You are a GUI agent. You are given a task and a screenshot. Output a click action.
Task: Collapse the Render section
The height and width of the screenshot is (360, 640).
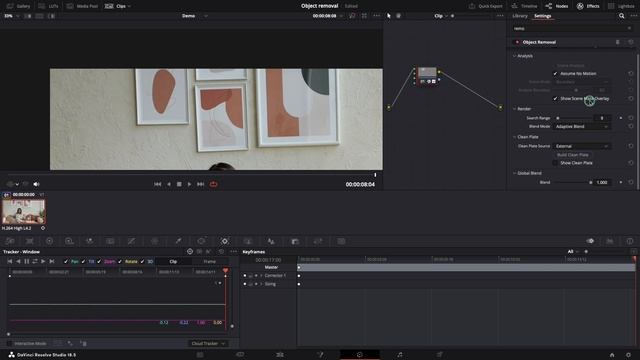[514, 109]
